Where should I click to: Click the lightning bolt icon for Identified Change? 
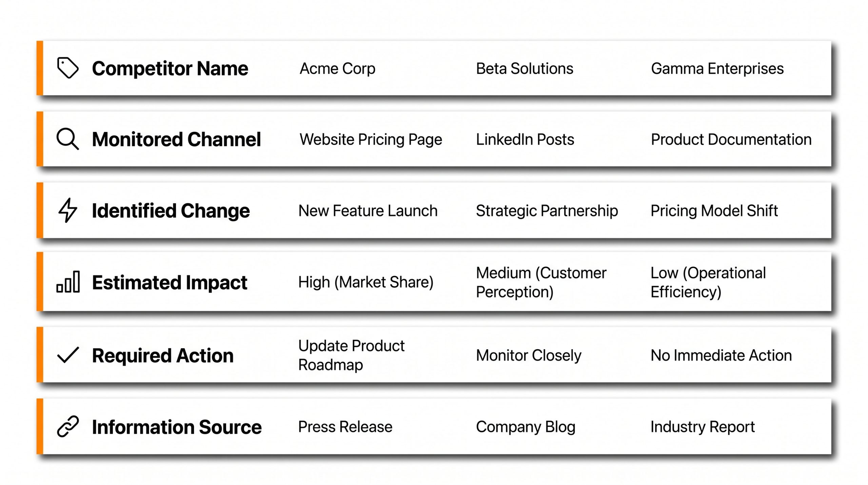(68, 210)
